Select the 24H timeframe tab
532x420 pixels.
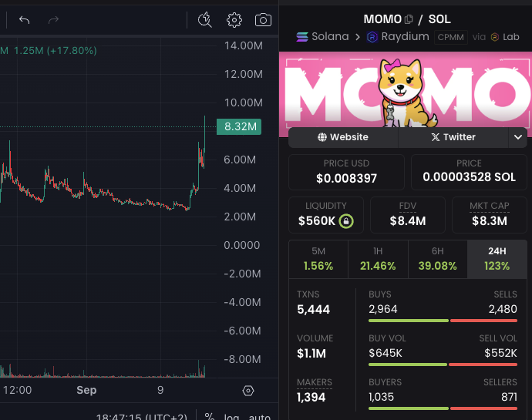click(x=497, y=259)
